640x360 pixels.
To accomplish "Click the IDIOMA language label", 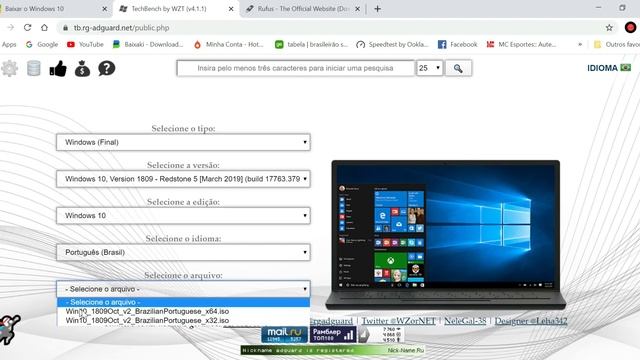I will [602, 68].
